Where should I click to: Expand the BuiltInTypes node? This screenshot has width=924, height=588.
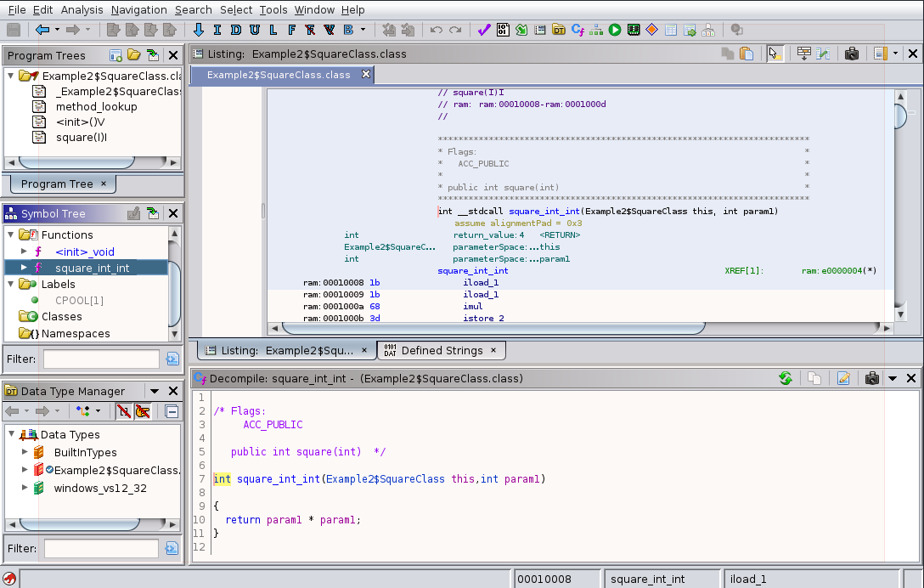pyautogui.click(x=25, y=453)
